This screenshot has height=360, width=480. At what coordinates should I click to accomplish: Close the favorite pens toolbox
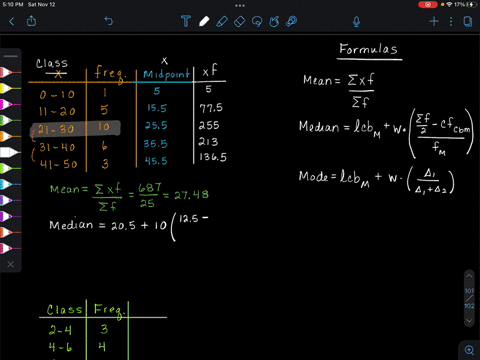tap(10, 264)
